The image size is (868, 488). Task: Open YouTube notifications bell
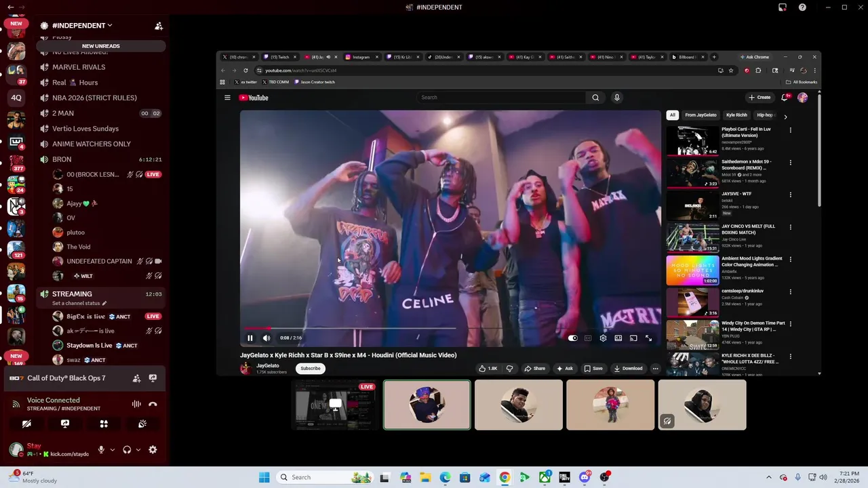point(785,98)
